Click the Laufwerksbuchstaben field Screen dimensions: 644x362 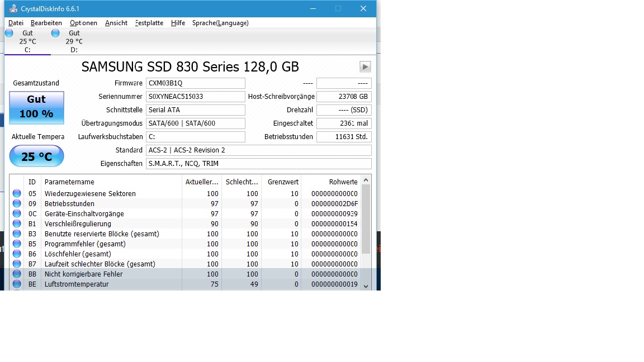(x=196, y=137)
